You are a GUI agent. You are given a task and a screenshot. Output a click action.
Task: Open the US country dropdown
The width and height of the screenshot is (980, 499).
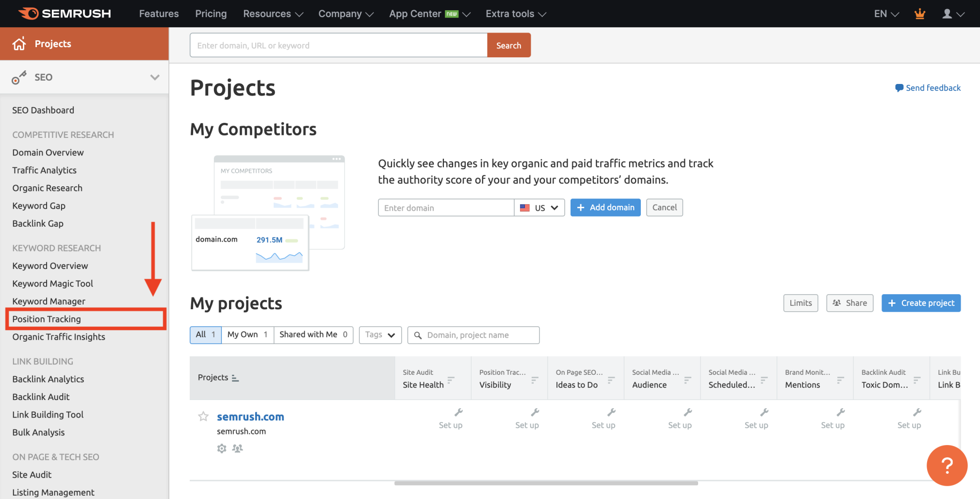539,208
